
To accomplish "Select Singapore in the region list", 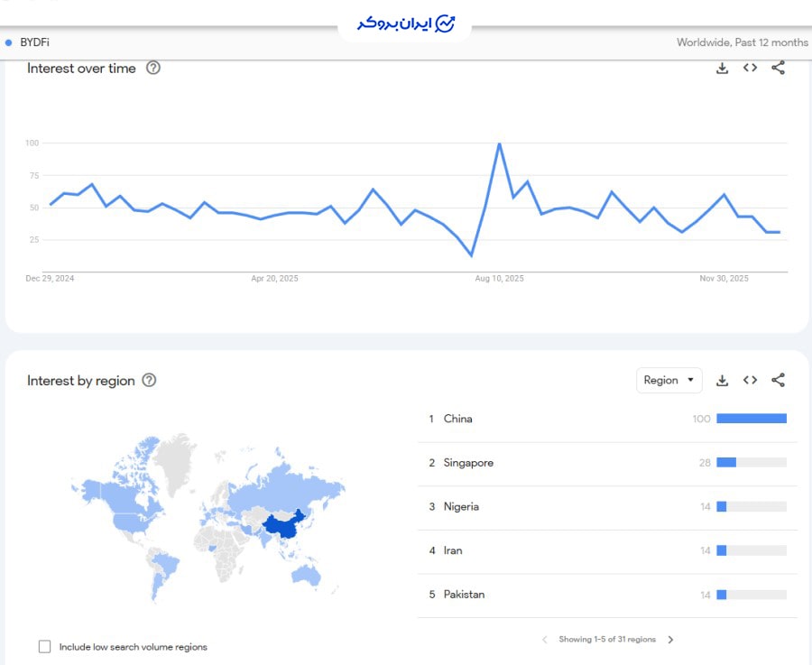I will coord(607,463).
